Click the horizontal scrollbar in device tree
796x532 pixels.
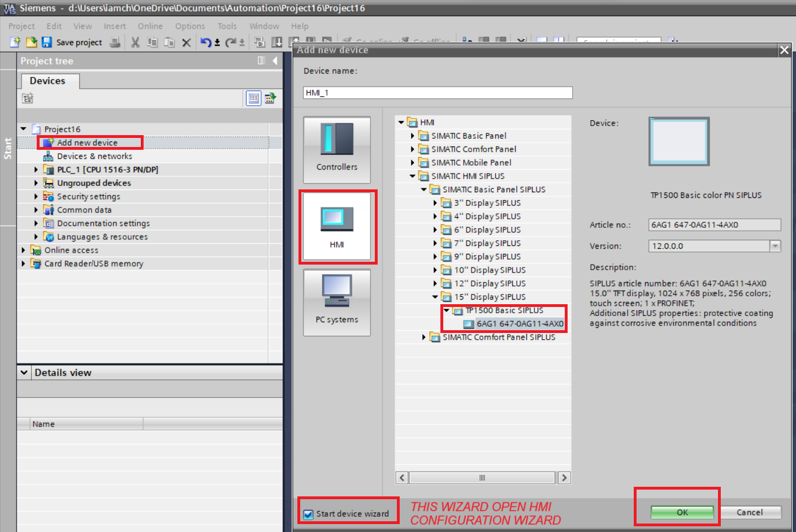(x=482, y=478)
